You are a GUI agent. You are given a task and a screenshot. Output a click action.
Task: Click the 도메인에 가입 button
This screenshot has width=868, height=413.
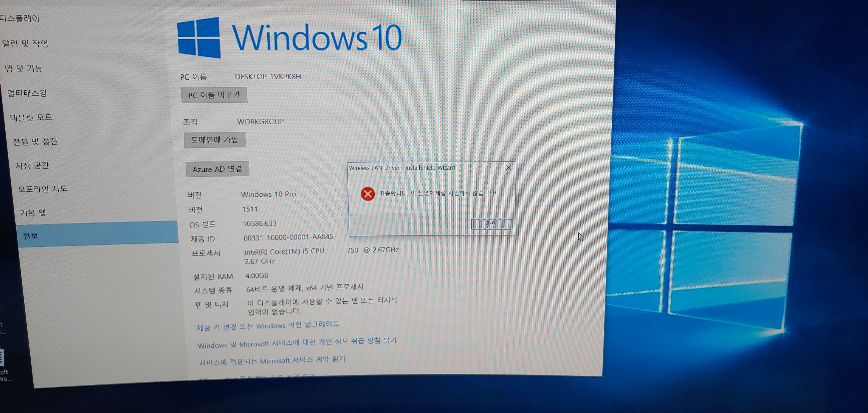(215, 140)
